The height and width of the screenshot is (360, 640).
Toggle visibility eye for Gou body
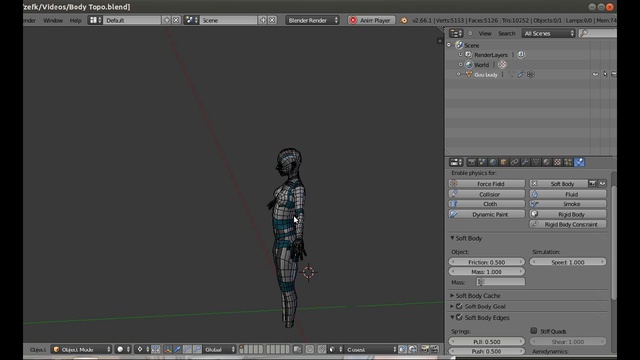click(595, 75)
